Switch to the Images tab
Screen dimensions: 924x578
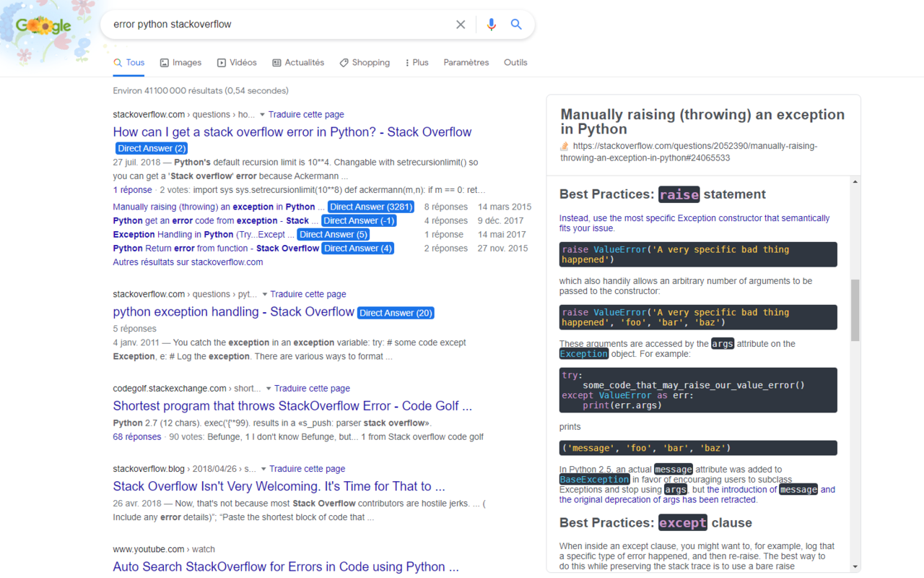[x=180, y=63]
